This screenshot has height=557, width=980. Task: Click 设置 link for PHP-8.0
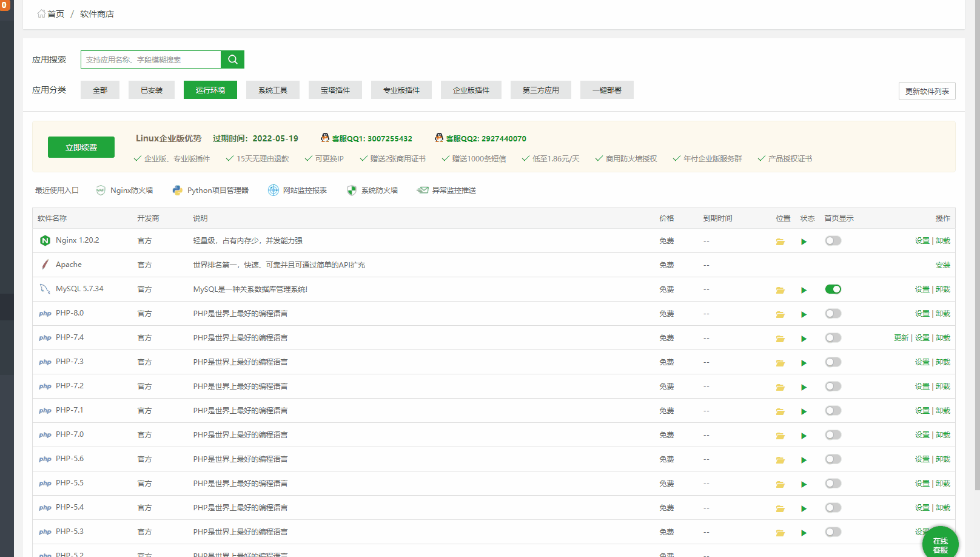pos(922,314)
